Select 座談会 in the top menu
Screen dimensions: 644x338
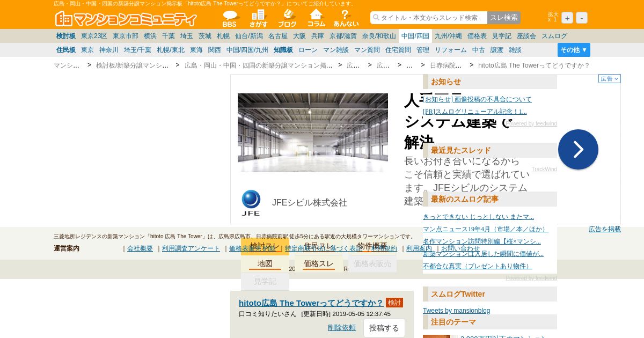click(526, 36)
